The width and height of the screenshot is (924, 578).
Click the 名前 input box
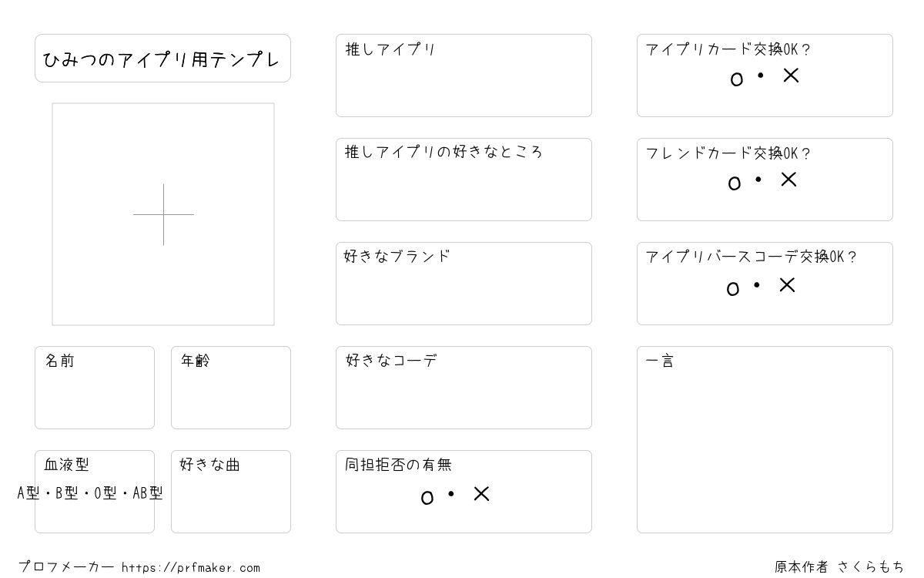click(95, 388)
